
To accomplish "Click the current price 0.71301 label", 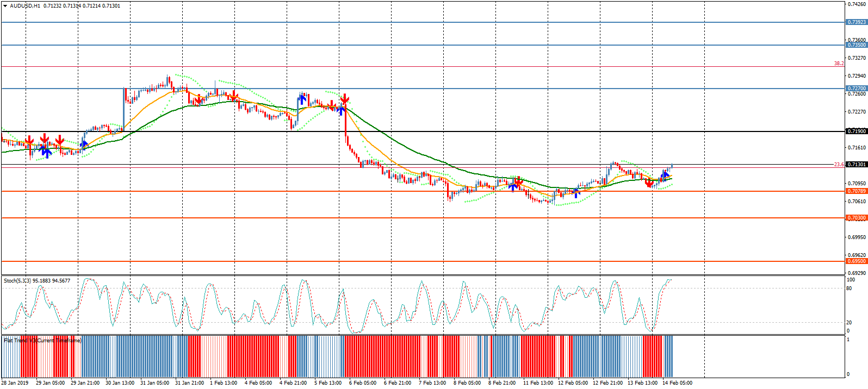I will pos(857,165).
